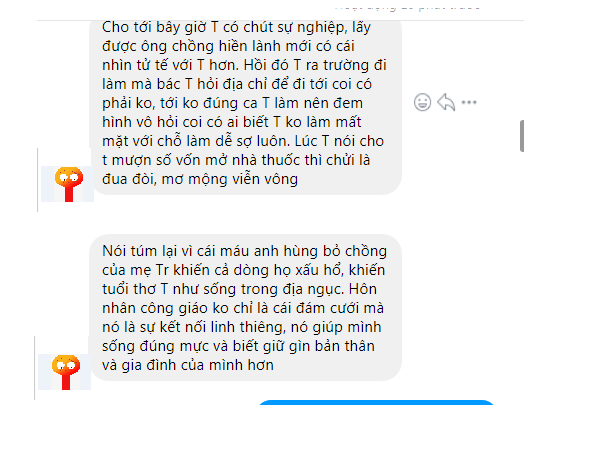Image resolution: width=614 pixels, height=460 pixels.
Task: Click the line 't mượn số vốn mở nhà thuốc'
Action: pyautogui.click(x=236, y=160)
